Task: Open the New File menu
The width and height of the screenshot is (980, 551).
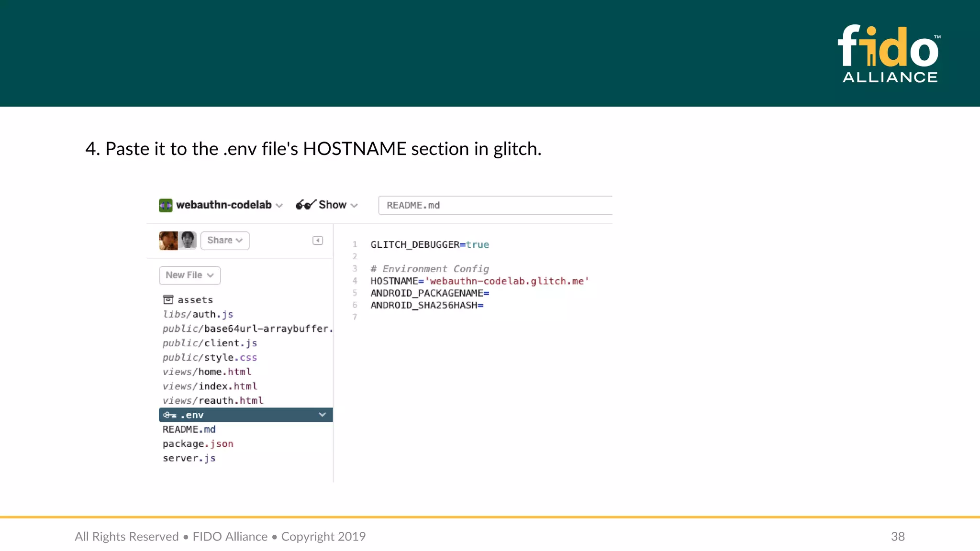Action: (x=189, y=275)
